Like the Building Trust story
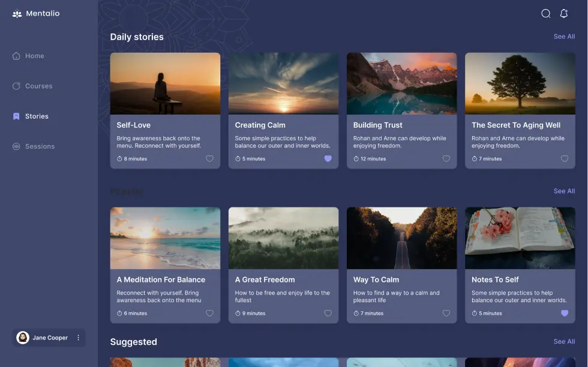The height and width of the screenshot is (367, 588). [x=446, y=159]
